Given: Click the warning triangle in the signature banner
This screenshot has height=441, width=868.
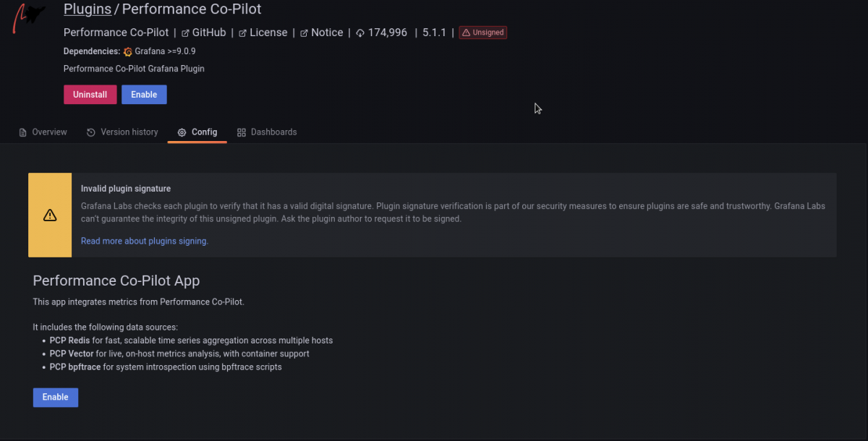Looking at the screenshot, I should pyautogui.click(x=49, y=215).
